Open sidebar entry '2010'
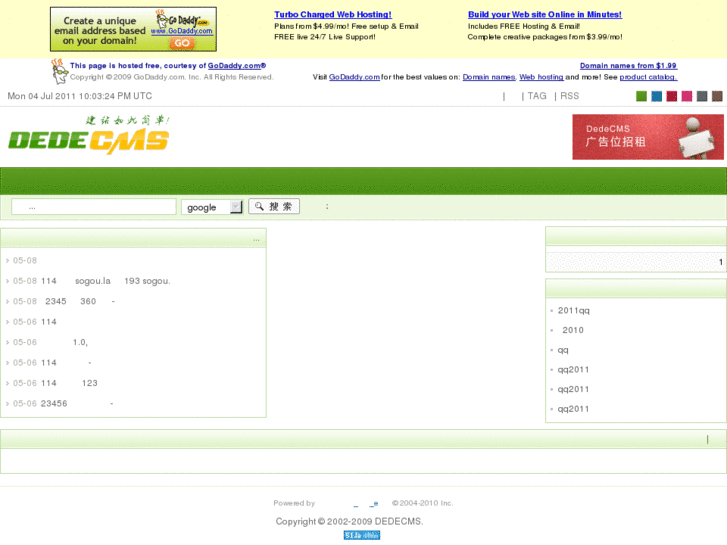Screen dimensions: 727x545 point(573,330)
